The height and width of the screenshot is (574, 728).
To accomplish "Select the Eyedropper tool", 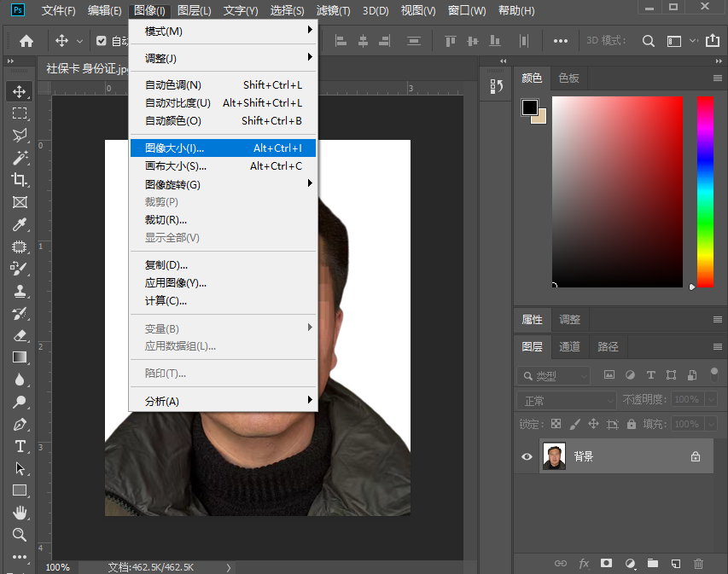I will 19,224.
